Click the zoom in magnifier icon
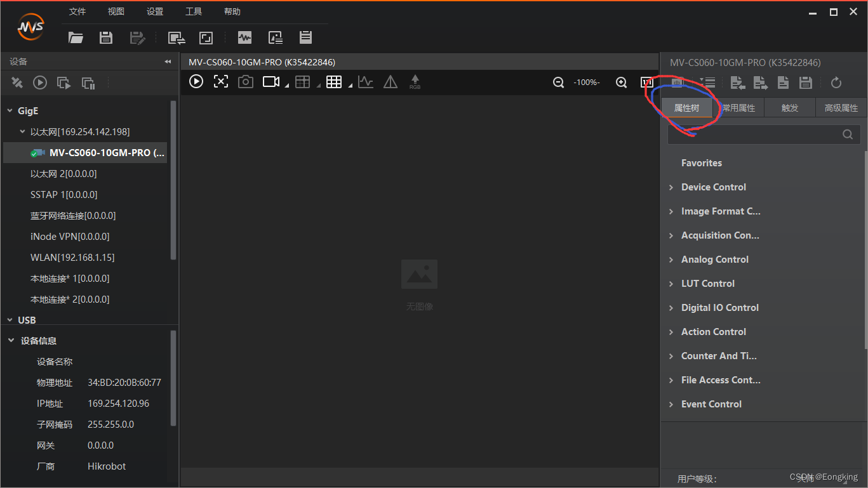Screen dimensions: 868x488 (x=622, y=82)
